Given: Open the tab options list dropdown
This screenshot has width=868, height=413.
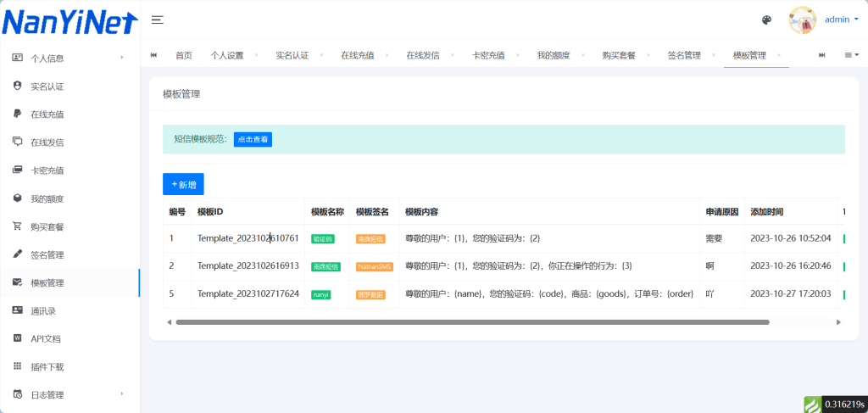Looking at the screenshot, I should pos(851,55).
